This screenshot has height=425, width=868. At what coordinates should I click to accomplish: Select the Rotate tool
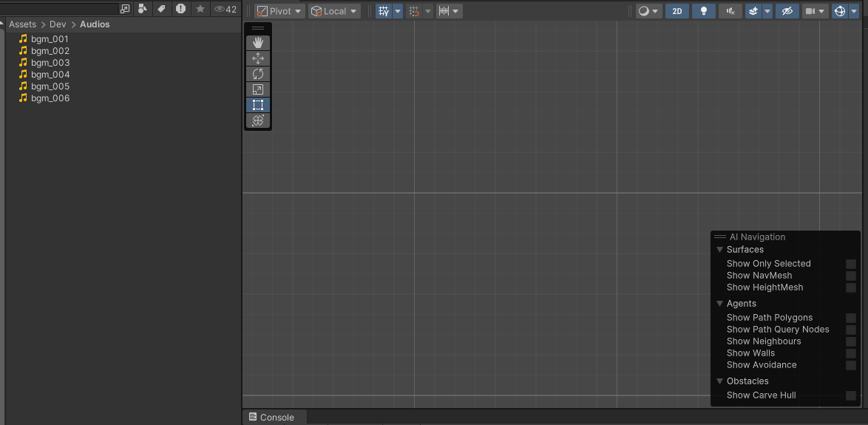click(258, 74)
